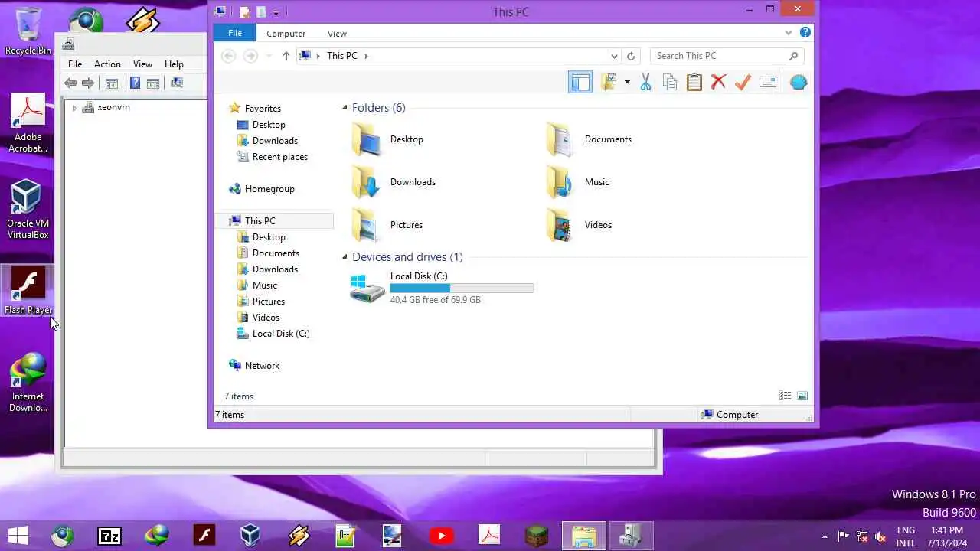Refresh the This PC address bar
980x551 pixels.
(631, 56)
